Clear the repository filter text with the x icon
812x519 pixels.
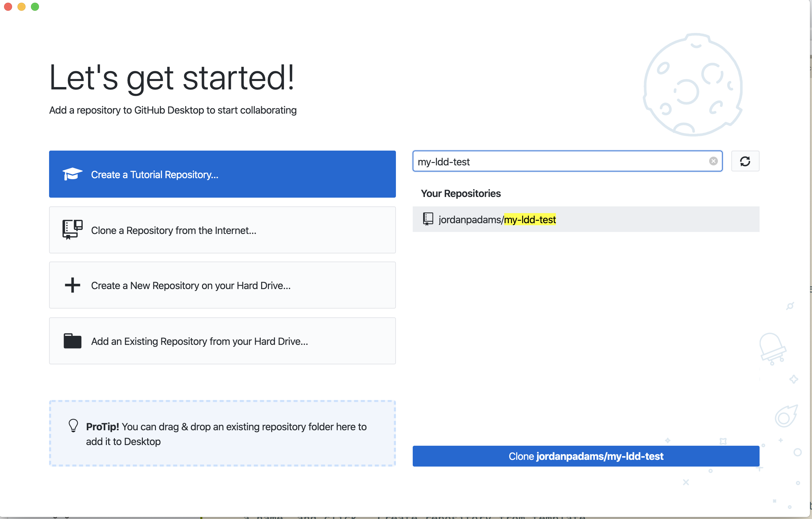point(713,161)
